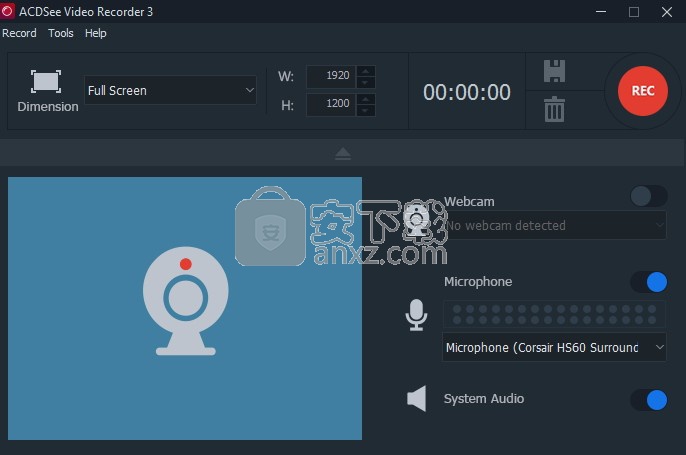Open the Help menu
This screenshot has width=686, height=455.
(x=95, y=33)
